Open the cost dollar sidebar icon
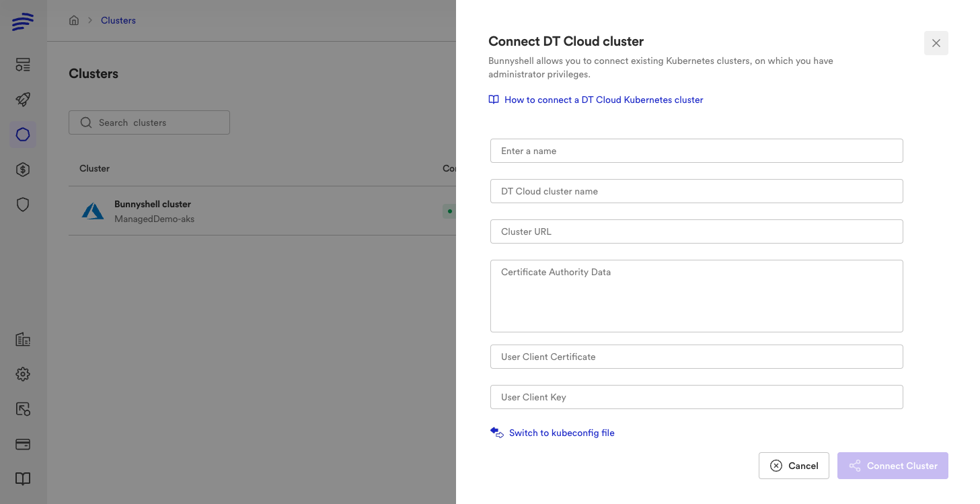This screenshot has height=504, width=980. tap(23, 170)
